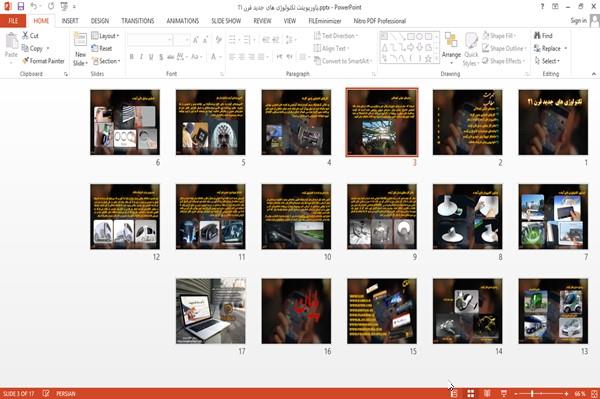Switch to the INSERT tab

[70, 21]
